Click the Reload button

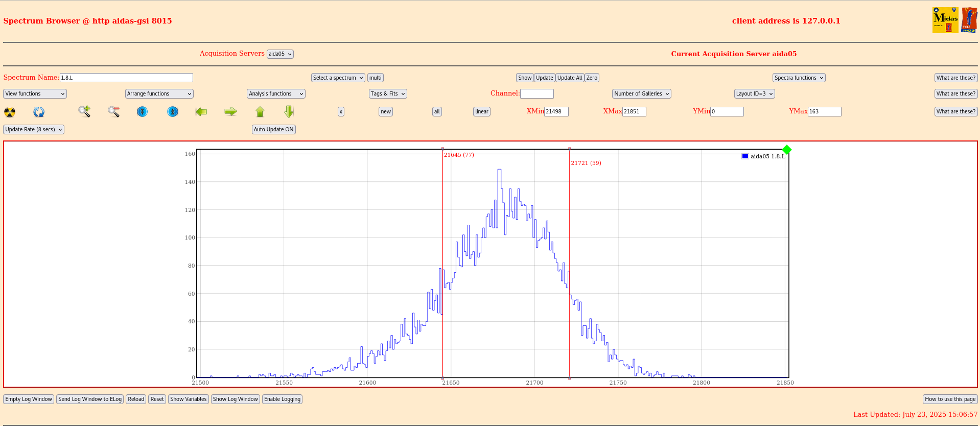[x=136, y=399]
